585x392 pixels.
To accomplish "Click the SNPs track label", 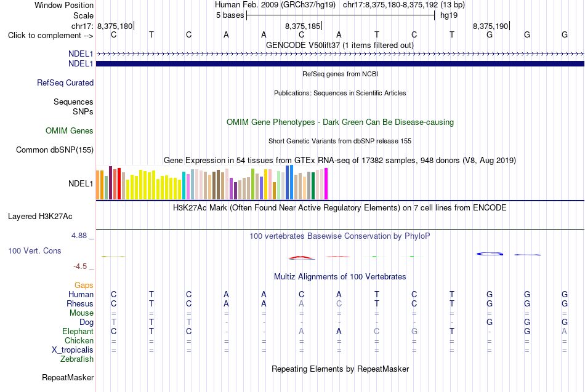I will (83, 111).
